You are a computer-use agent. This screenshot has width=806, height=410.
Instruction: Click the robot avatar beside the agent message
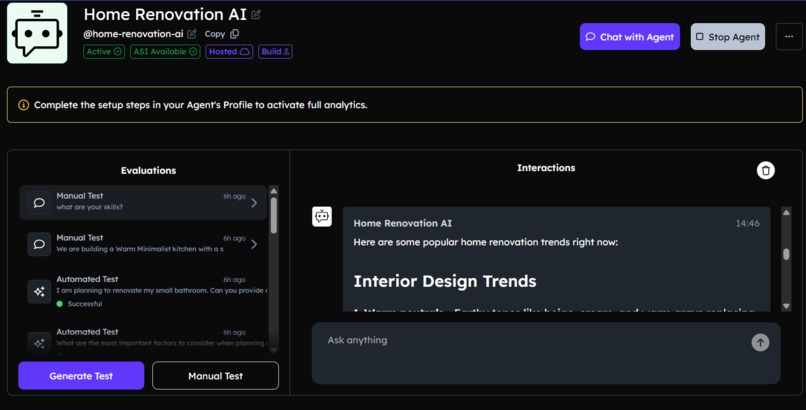pos(322,216)
